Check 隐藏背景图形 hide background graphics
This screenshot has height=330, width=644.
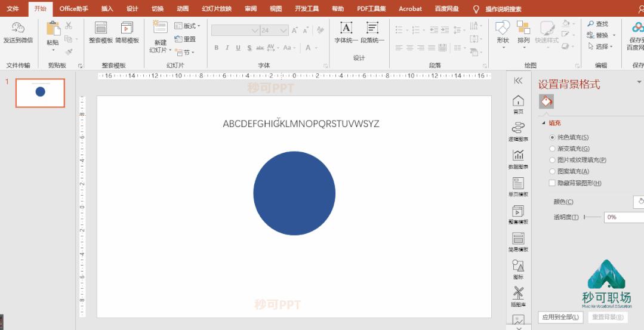552,183
